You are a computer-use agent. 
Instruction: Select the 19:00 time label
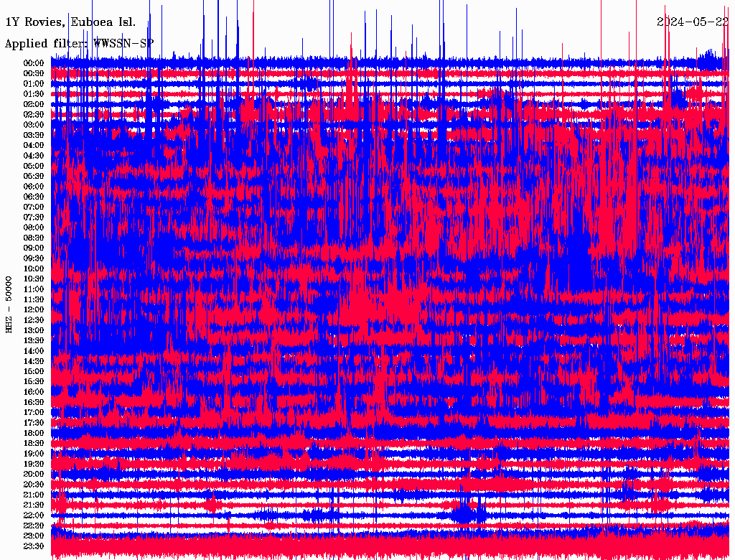[34, 454]
